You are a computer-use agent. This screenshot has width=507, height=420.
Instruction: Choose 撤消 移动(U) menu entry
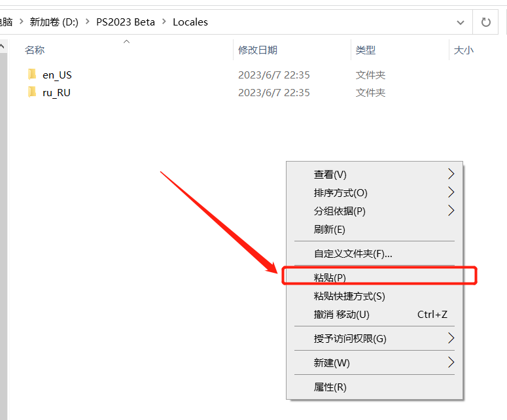coord(341,314)
